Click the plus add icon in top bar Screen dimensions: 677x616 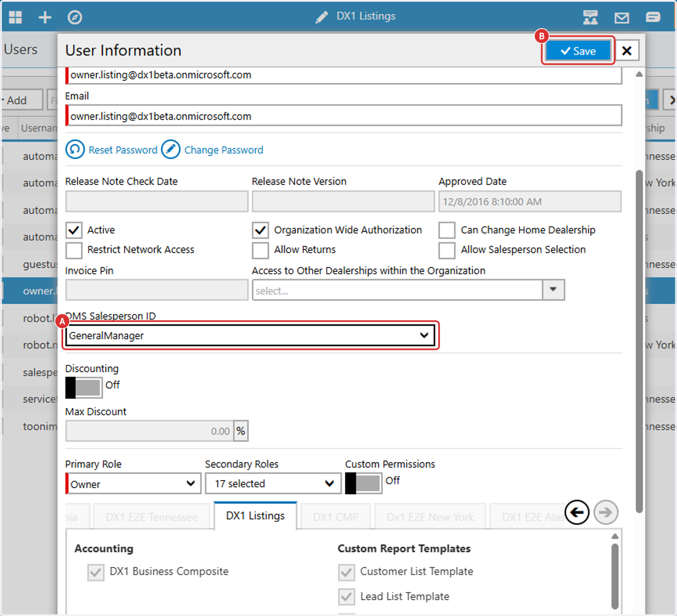[45, 17]
